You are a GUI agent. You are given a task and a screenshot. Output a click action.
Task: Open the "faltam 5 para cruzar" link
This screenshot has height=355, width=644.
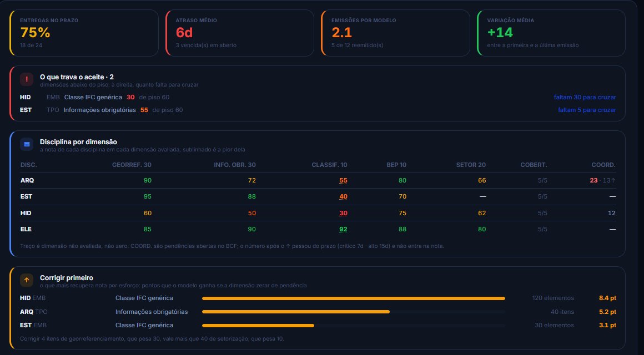pos(587,110)
